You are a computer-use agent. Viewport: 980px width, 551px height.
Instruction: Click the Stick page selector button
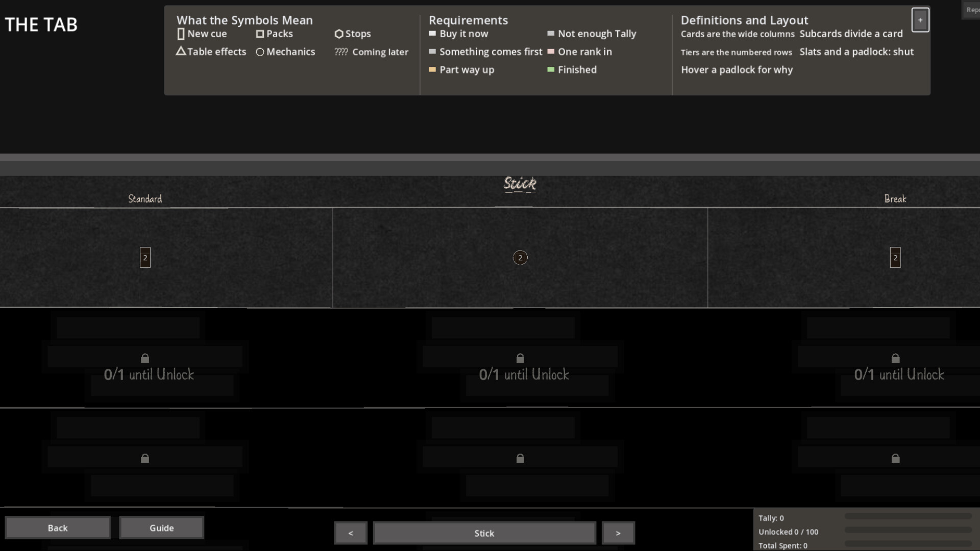pyautogui.click(x=484, y=533)
